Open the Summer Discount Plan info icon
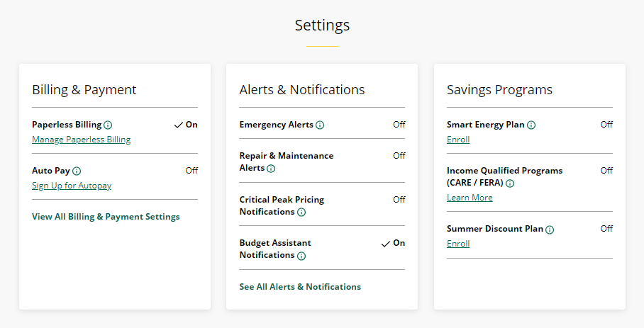Image resolution: width=644 pixels, height=328 pixels. pyautogui.click(x=550, y=230)
